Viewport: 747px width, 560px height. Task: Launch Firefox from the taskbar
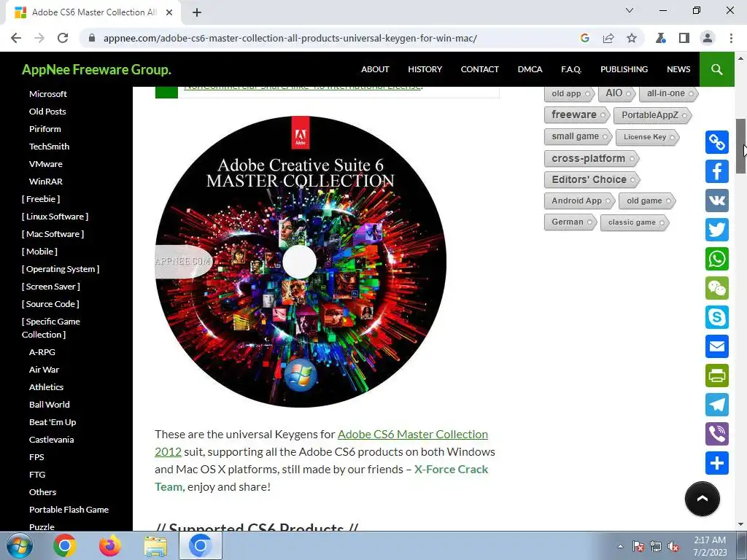pos(110,545)
